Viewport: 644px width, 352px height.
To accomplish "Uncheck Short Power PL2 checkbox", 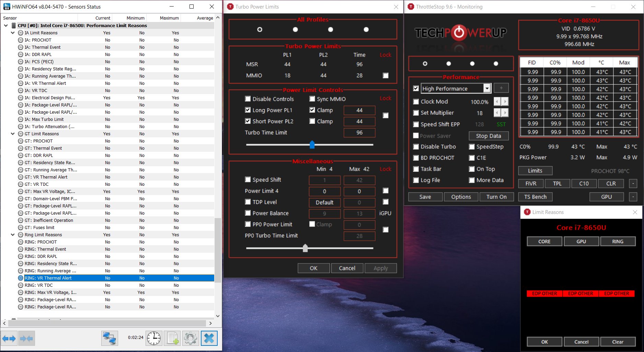I will 248,121.
